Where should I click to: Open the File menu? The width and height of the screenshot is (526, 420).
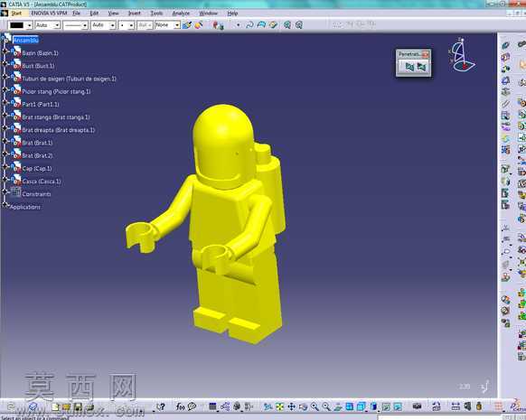pos(77,13)
